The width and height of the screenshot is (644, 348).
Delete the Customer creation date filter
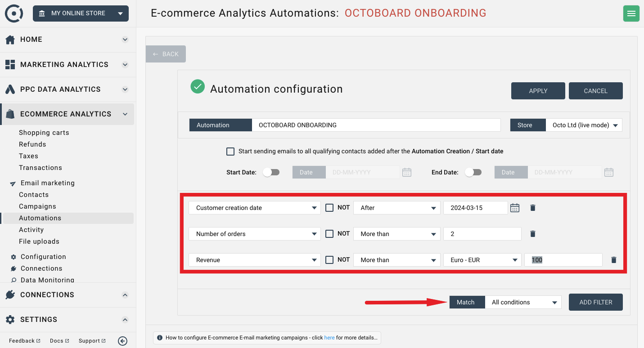[x=533, y=208]
